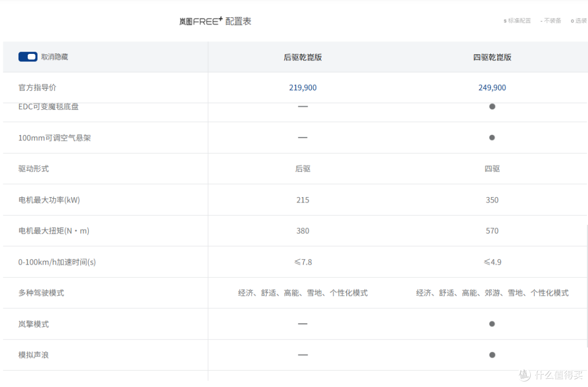Click the 249,900 price
Image resolution: width=588 pixels, height=387 pixels.
pos(492,88)
